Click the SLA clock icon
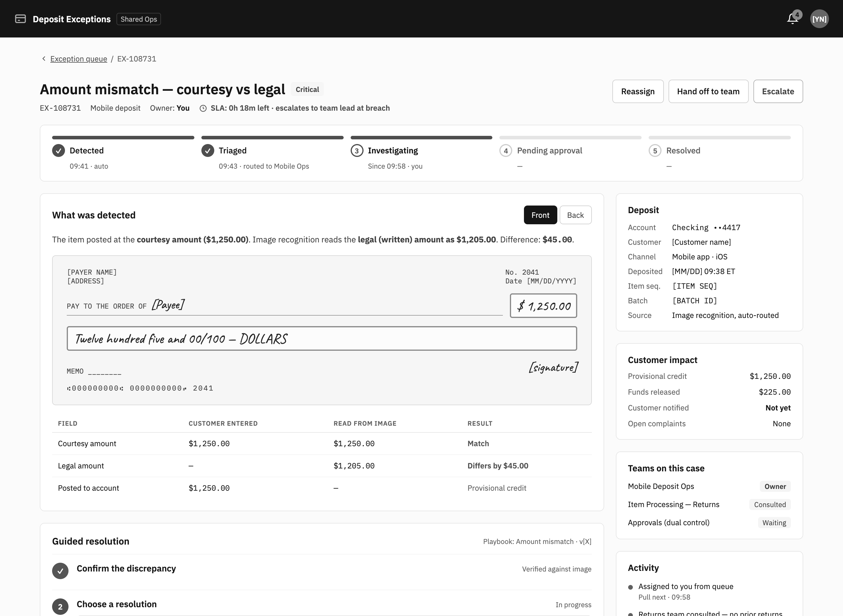Image resolution: width=843 pixels, height=616 pixels. [x=203, y=108]
